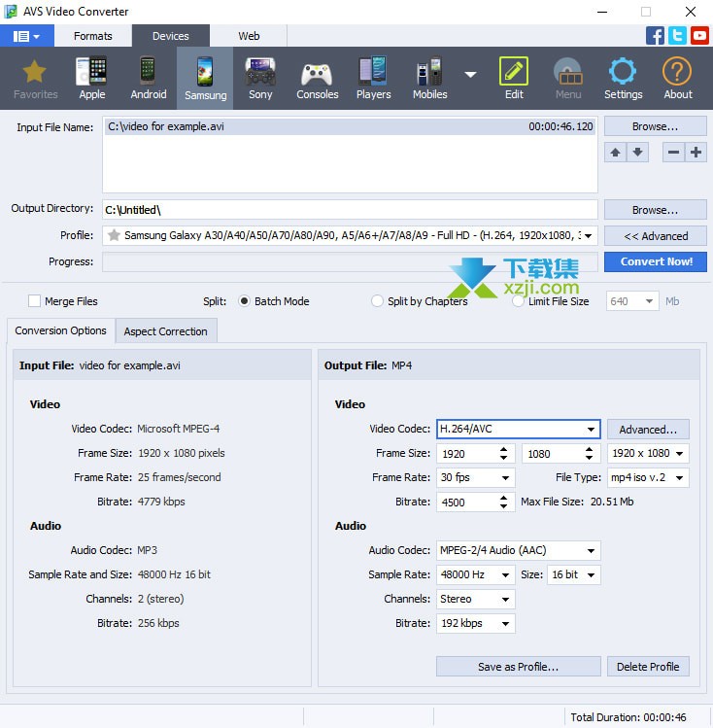Viewport: 713px width, 728px height.
Task: Switch to the Formats tab
Action: pos(93,36)
